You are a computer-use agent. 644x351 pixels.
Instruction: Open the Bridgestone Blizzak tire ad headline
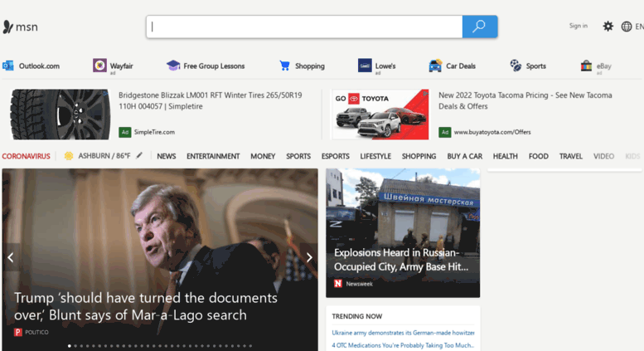(211, 100)
